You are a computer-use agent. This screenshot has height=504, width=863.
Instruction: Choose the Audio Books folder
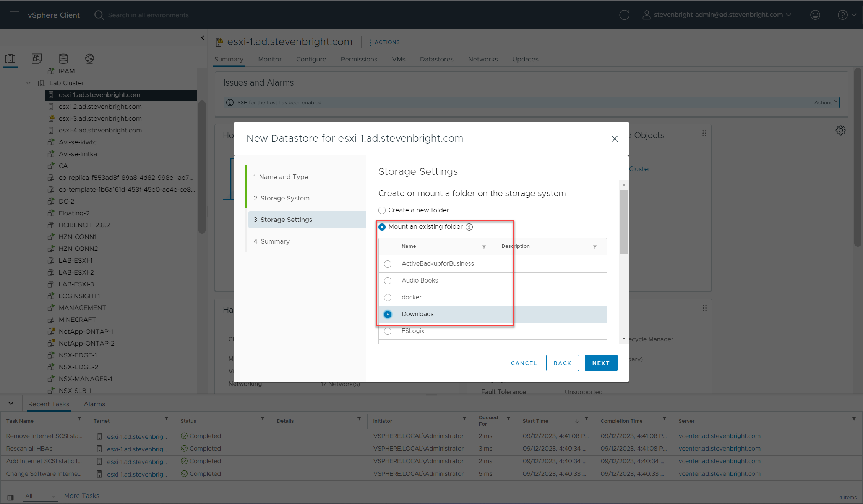tap(388, 281)
